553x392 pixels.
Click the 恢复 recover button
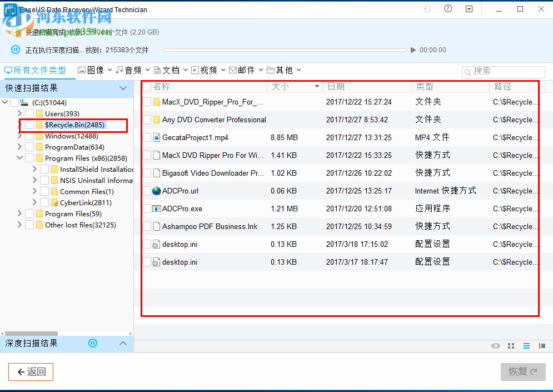[x=522, y=371]
